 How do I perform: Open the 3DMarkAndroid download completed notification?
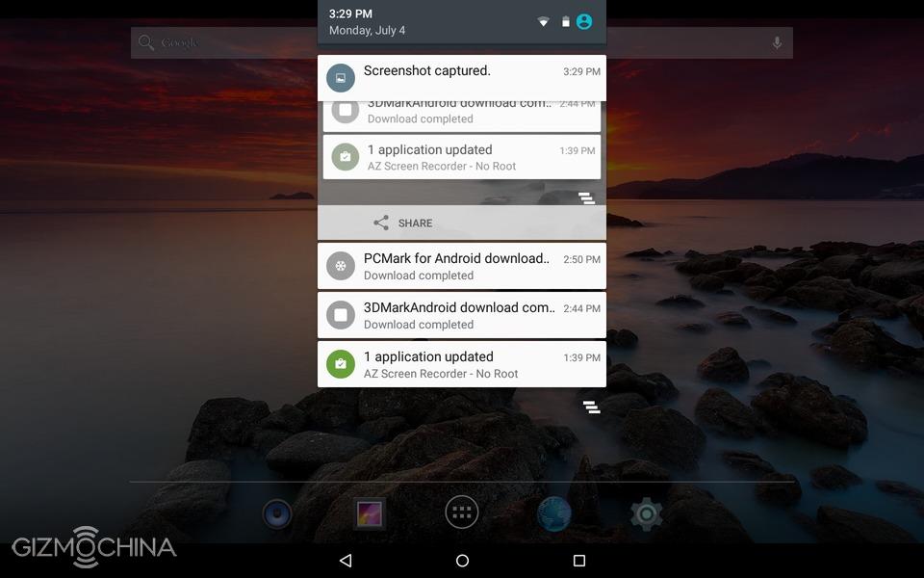(x=461, y=315)
